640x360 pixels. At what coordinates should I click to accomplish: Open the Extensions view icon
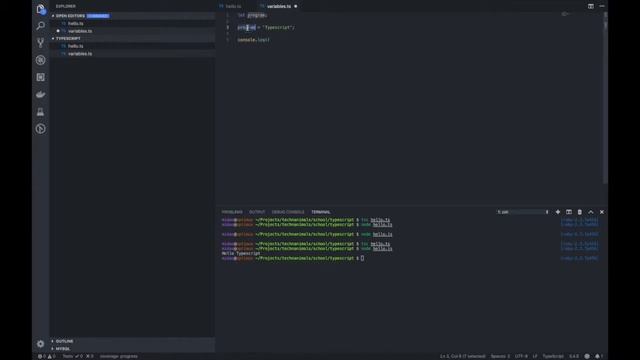coord(40,77)
